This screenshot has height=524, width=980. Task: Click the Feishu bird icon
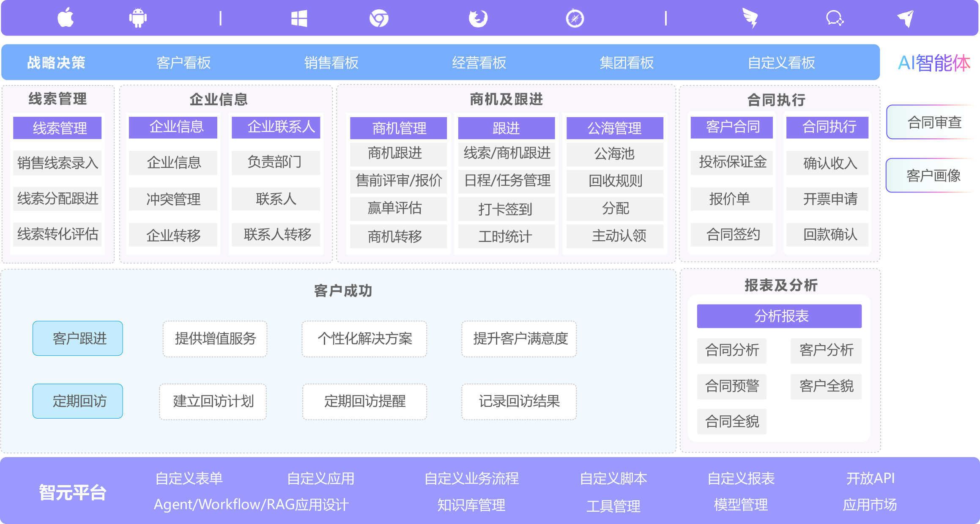pos(750,18)
